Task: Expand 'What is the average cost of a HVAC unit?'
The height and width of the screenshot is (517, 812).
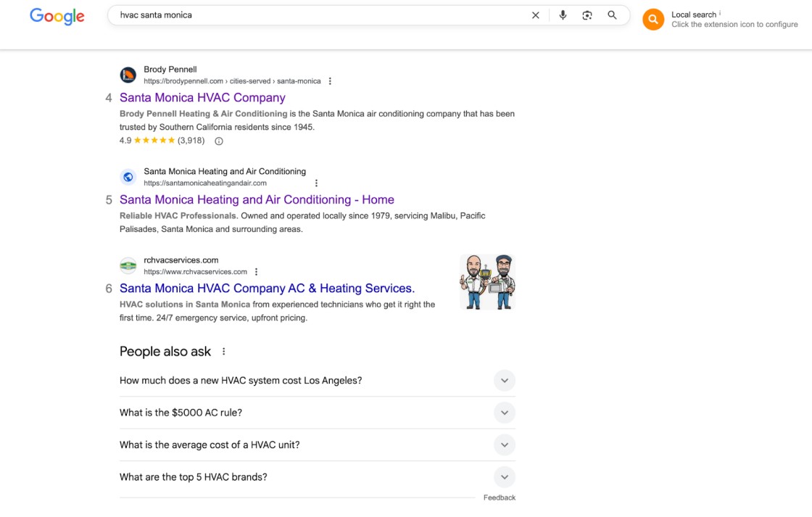Action: point(318,444)
